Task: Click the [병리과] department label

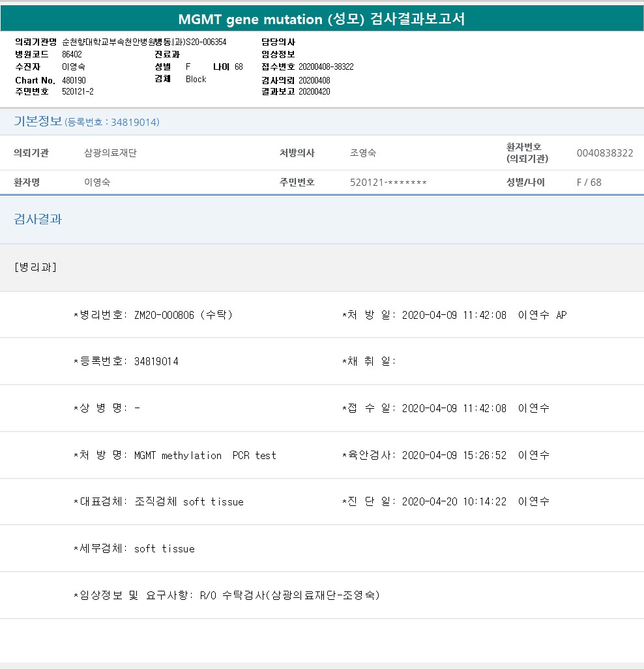Action: [35, 267]
